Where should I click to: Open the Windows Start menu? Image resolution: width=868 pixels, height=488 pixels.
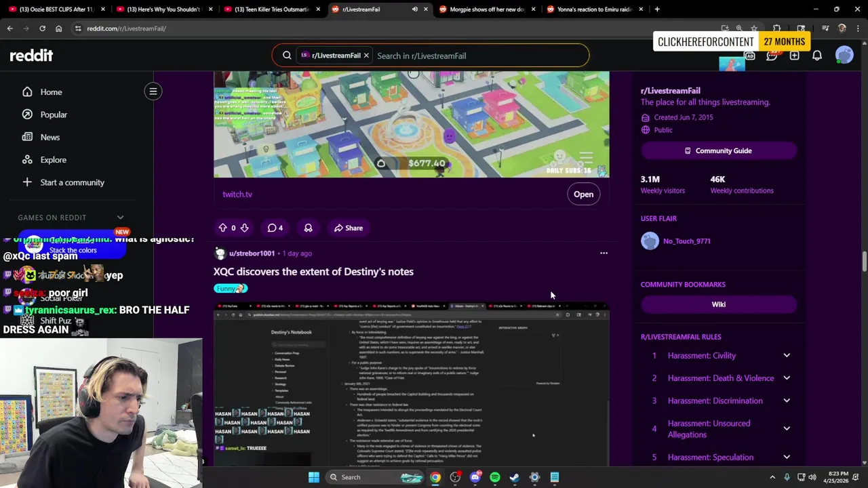coord(314,477)
